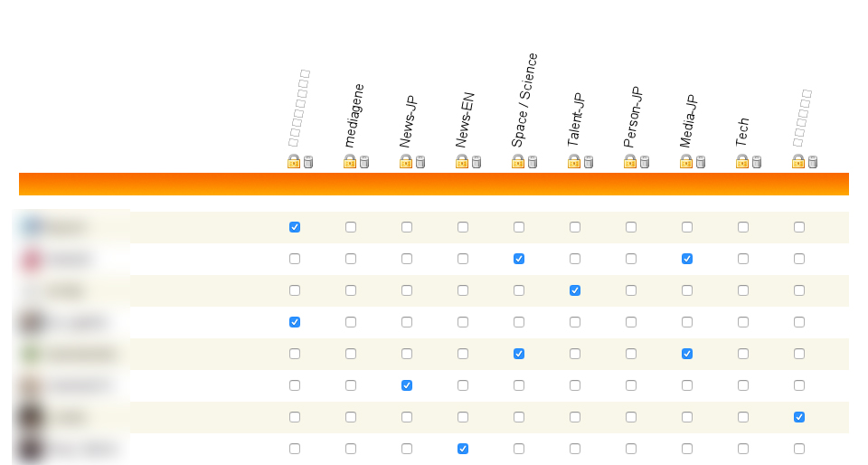Click the lock icon under Person-JP

click(x=630, y=161)
